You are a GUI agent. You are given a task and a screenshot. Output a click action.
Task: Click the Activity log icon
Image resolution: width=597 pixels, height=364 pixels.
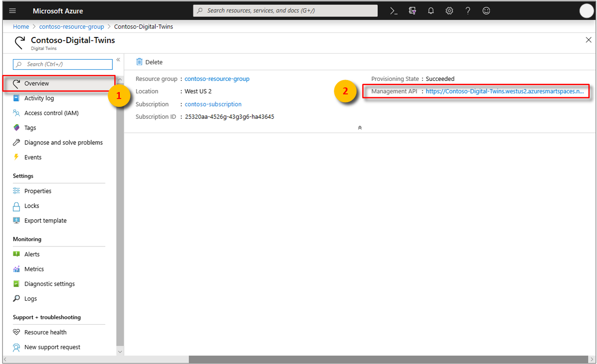pos(17,98)
